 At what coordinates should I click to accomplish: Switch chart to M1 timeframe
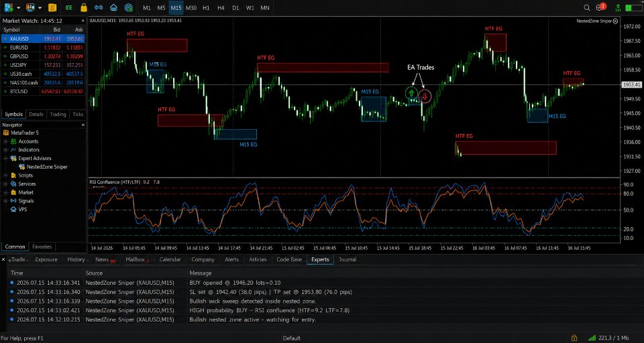click(x=147, y=7)
